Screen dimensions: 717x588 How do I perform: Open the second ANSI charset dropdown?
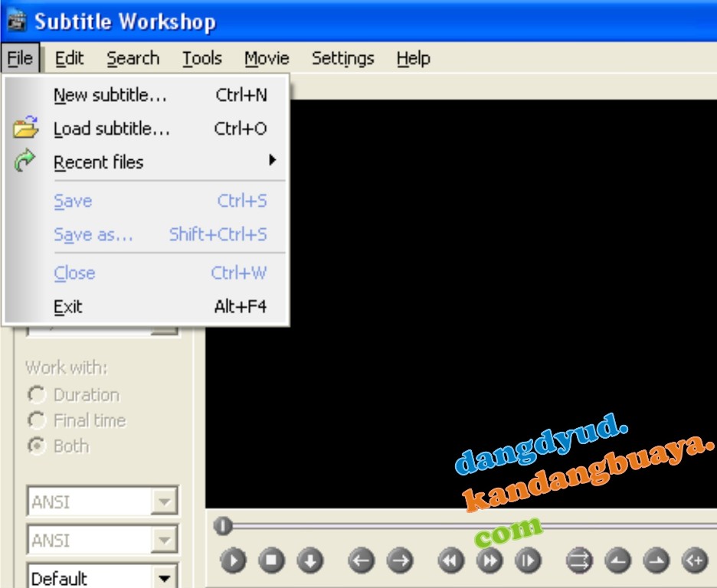164,540
